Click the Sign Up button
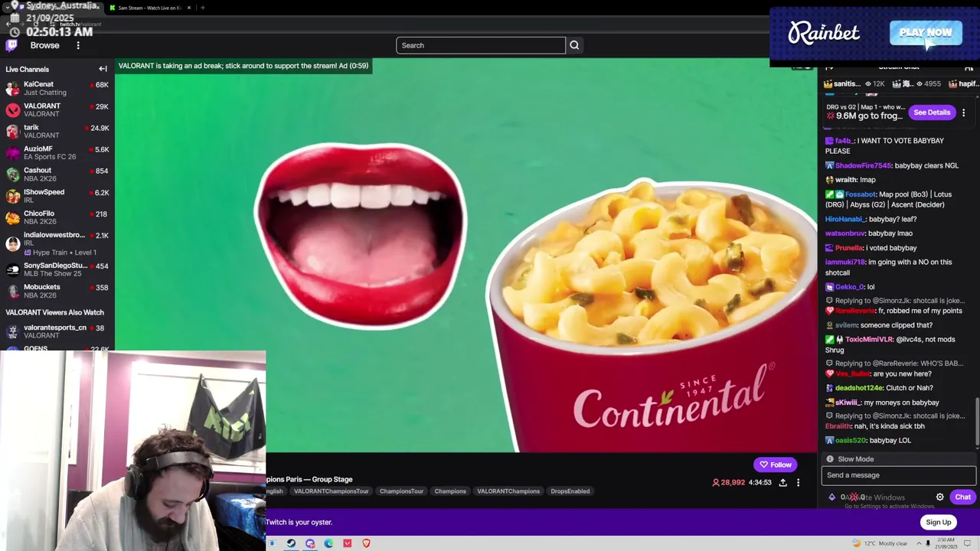 point(938,522)
